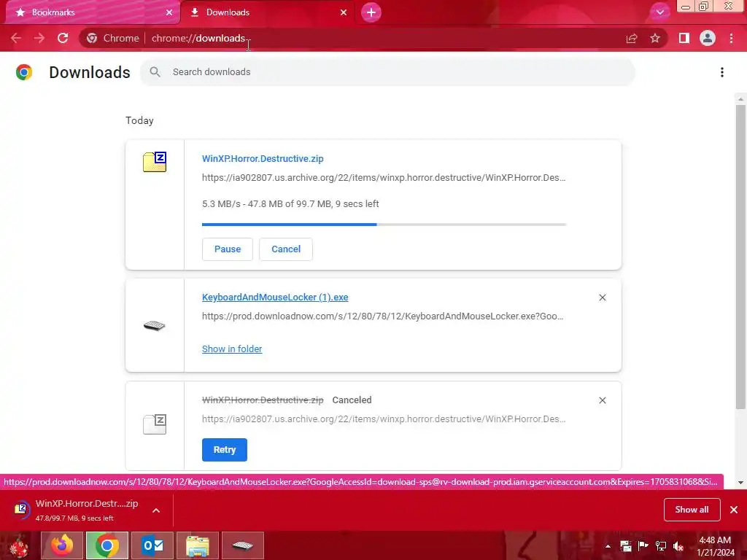Click the keyboard locker taskbar icon
This screenshot has width=747, height=560.
coord(242,545)
